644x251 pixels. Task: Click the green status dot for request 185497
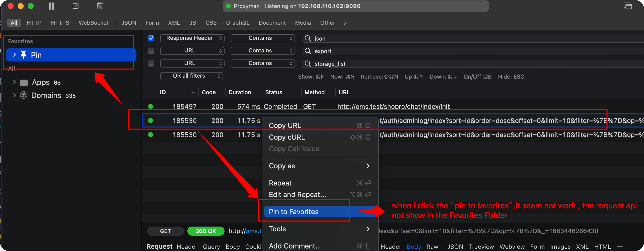coord(151,106)
